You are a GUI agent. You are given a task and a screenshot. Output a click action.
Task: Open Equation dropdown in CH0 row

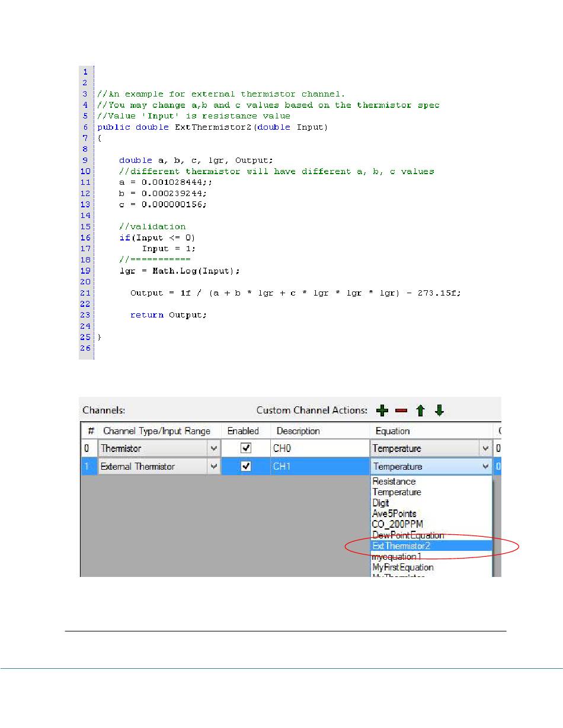coord(486,448)
